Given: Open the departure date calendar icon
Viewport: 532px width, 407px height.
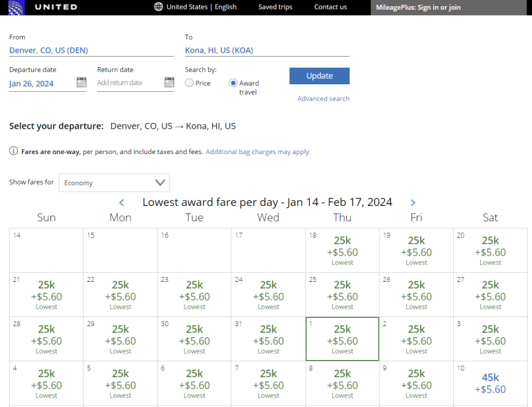Looking at the screenshot, I should (82, 82).
